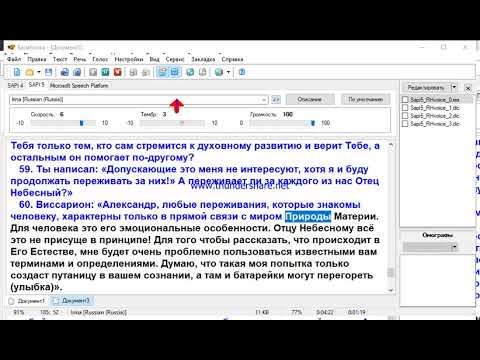The height and width of the screenshot is (360, 480).
Task: Click the status bar 11 KB value
Action: point(262,313)
